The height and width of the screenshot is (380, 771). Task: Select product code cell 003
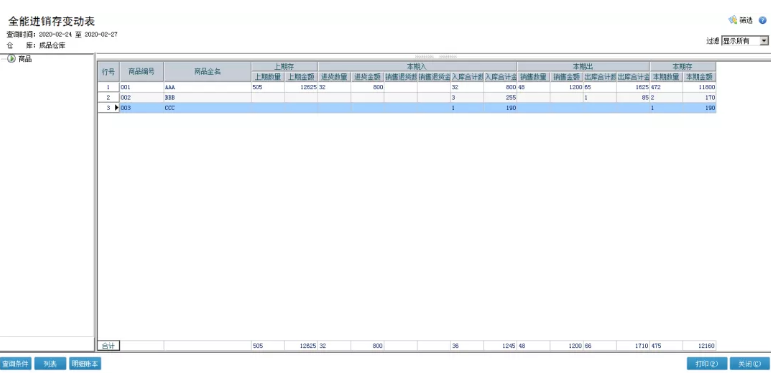pos(142,108)
